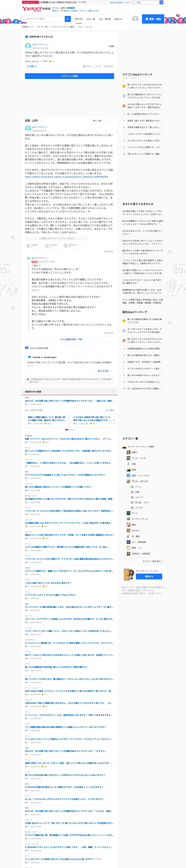Click the 質問・相談 button

(x=153, y=19)
